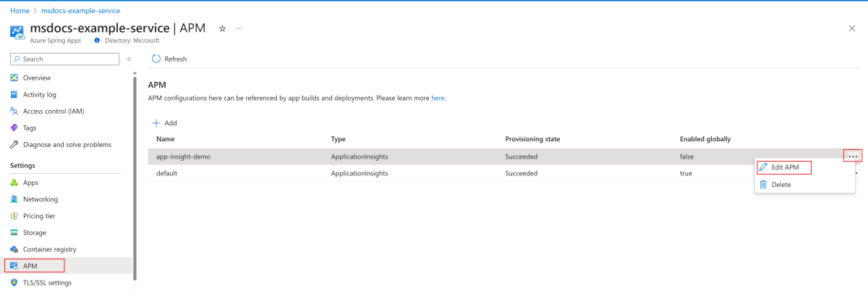868x292 pixels.
Task: Favorite this page with star icon
Action: [x=222, y=28]
